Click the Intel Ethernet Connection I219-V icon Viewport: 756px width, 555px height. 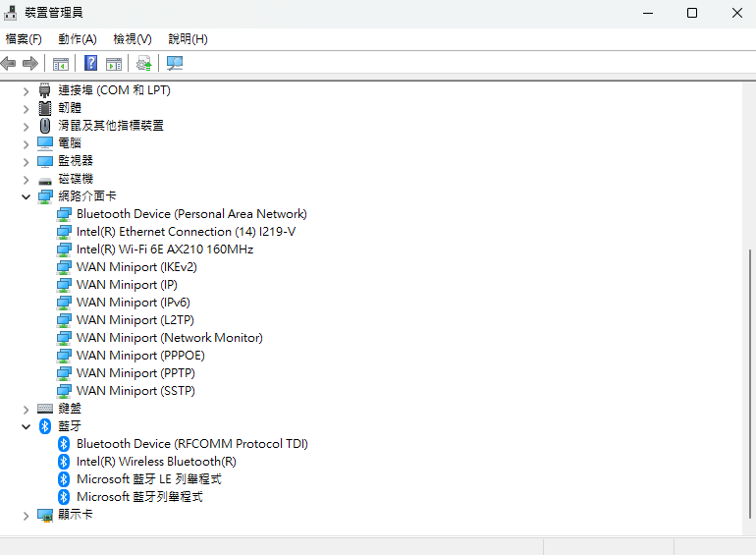[64, 232]
